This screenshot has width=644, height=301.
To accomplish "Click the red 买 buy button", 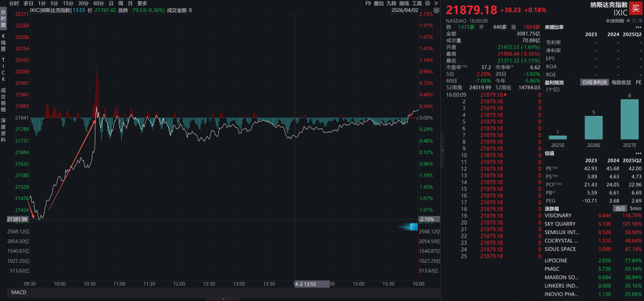I will (636, 8).
